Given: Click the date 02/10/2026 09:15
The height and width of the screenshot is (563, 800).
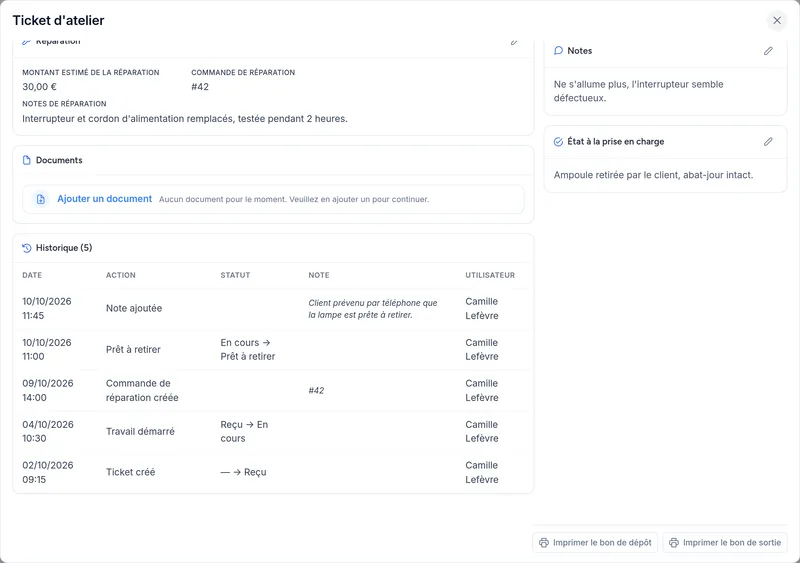Looking at the screenshot, I should (48, 472).
